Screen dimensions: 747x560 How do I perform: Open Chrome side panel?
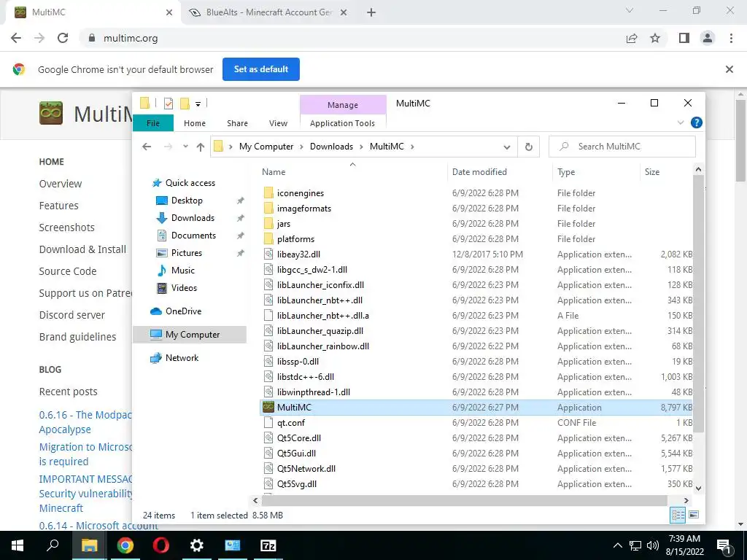684,38
